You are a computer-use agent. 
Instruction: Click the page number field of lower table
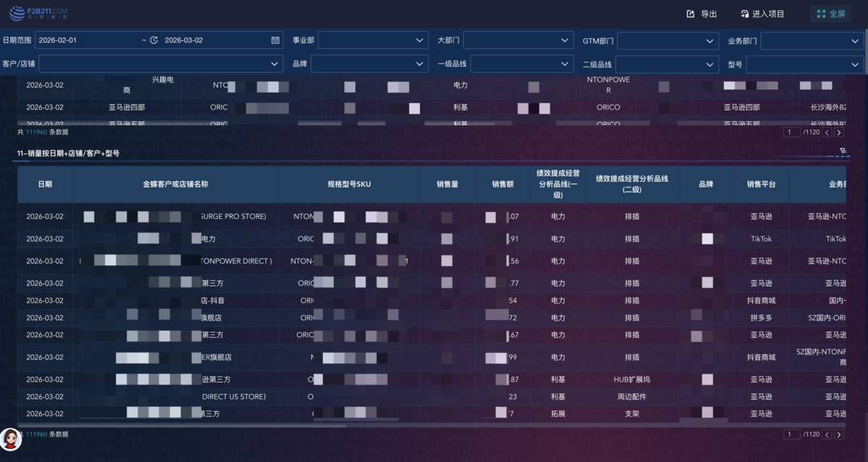coord(792,435)
